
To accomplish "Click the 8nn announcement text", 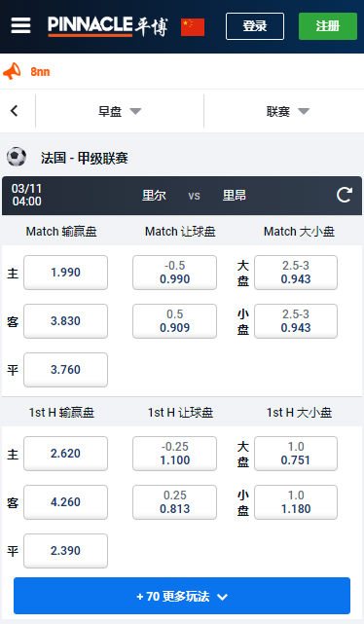I will click(40, 72).
